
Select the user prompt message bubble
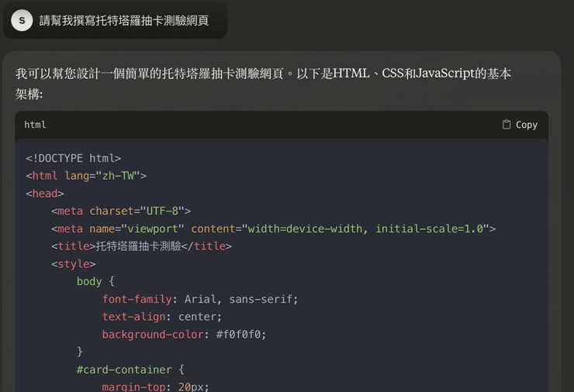click(x=124, y=21)
